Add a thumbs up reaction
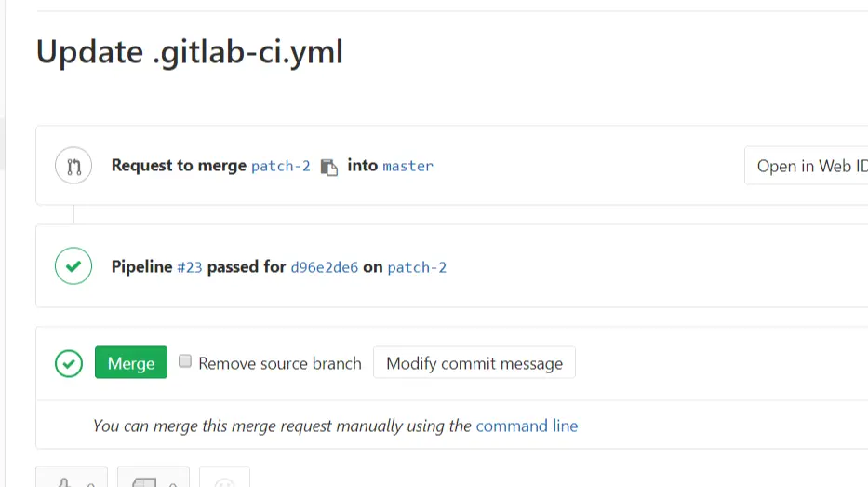 coord(72,479)
